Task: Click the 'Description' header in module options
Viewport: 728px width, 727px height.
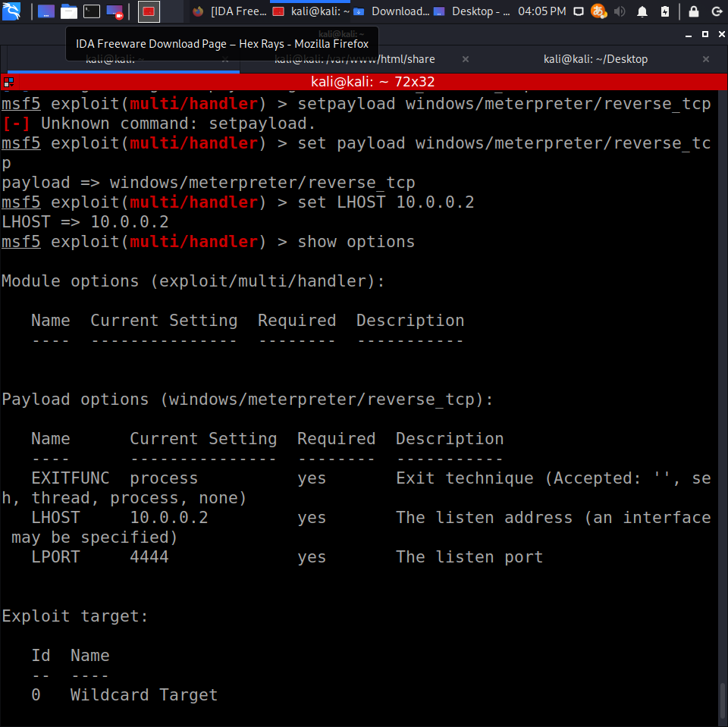Action: click(410, 321)
